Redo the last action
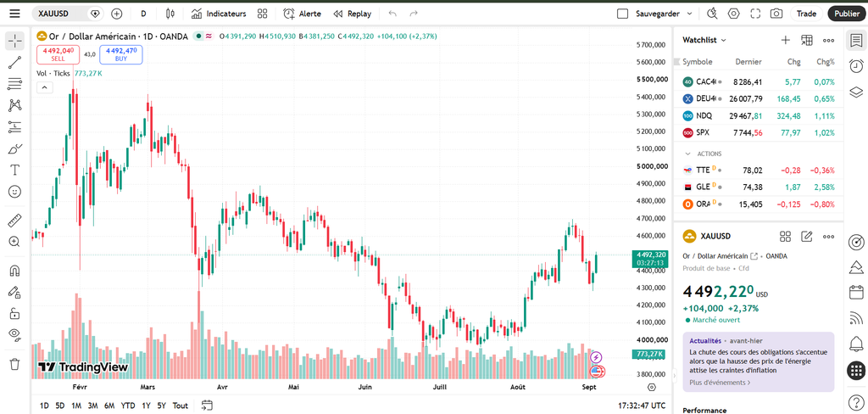Screen dimensions: 868x414 [414, 14]
